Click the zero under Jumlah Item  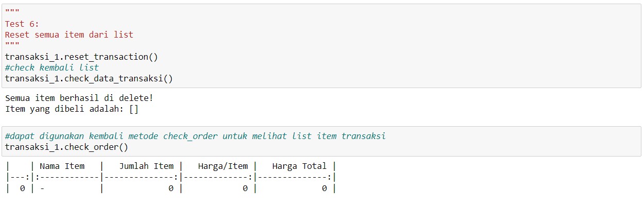171,188
